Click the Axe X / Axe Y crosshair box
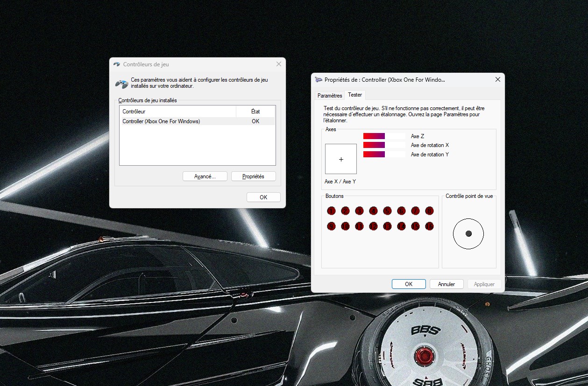This screenshot has width=588, height=386. tap(341, 159)
